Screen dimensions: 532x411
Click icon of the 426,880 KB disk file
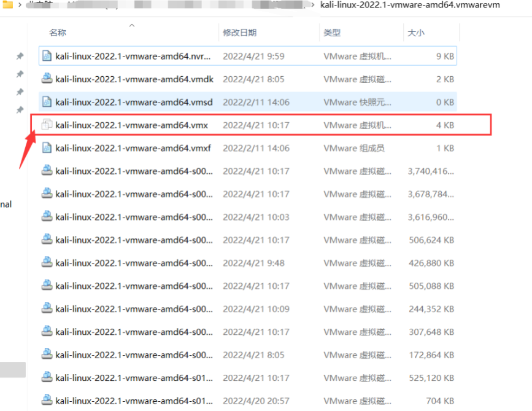[x=47, y=263]
